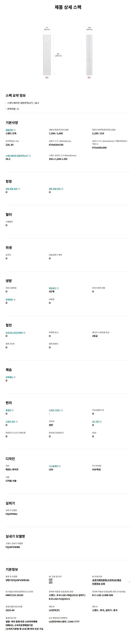
Task: Open the info tooltip for 스탠드에어컨 냉방면적
Action: (x=30, y=156)
